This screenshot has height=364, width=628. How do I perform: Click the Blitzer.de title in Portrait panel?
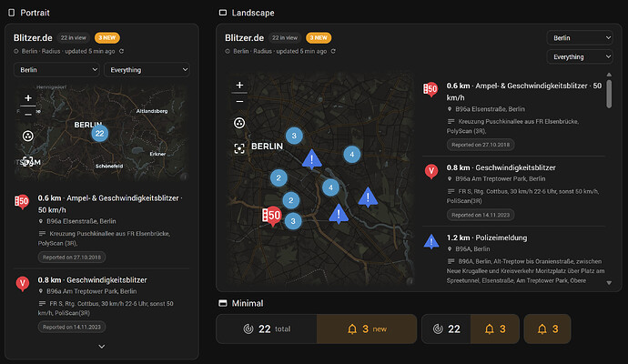point(33,37)
